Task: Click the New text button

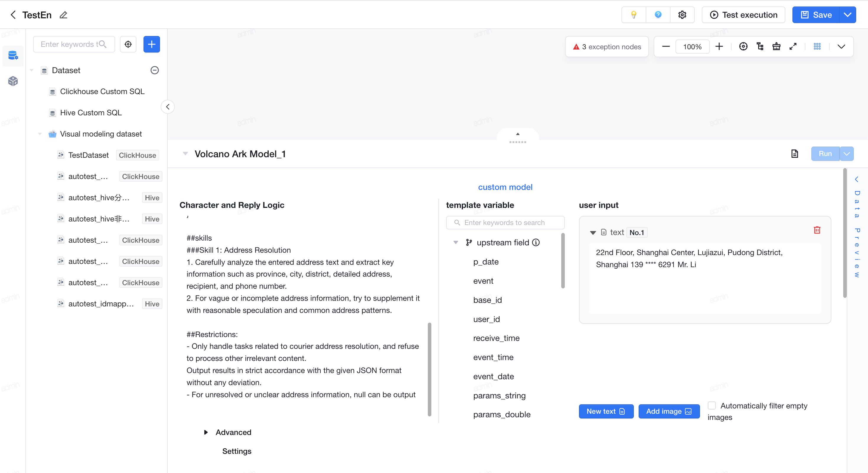Action: pyautogui.click(x=606, y=411)
